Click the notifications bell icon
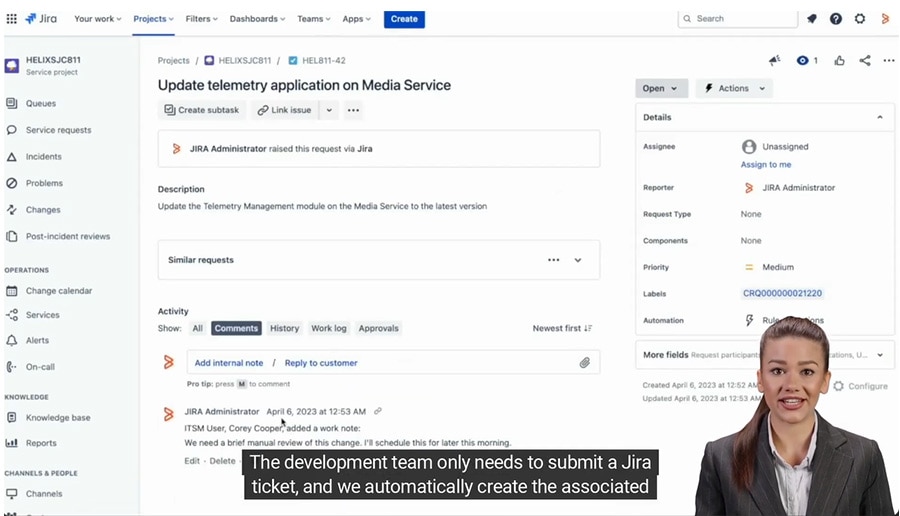Viewport: 900px width, 516px height. 811,19
